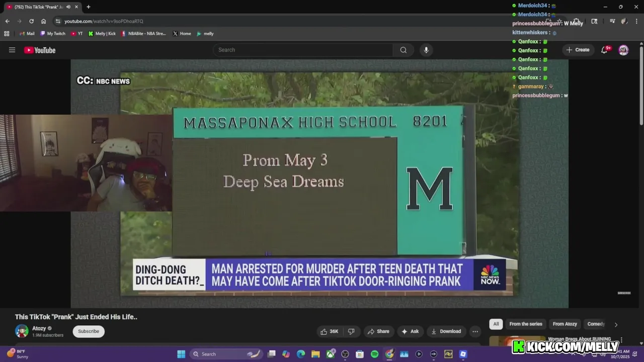Open Spotify from the taskbar
This screenshot has height=362, width=644.
tap(374, 354)
